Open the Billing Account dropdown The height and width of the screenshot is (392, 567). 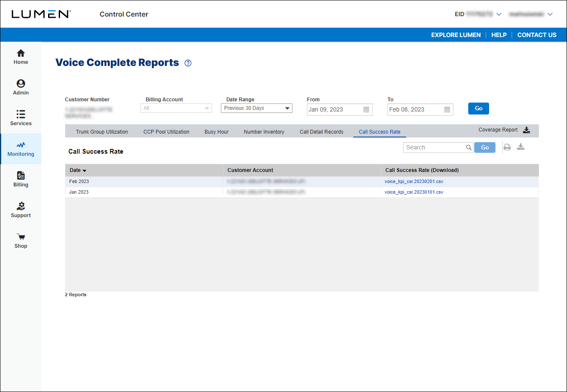(176, 108)
